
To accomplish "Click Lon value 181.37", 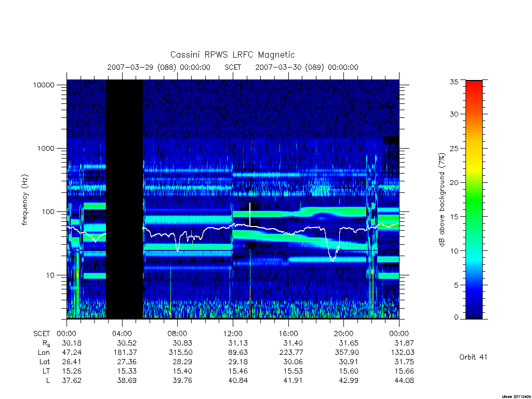I will pos(125,353).
